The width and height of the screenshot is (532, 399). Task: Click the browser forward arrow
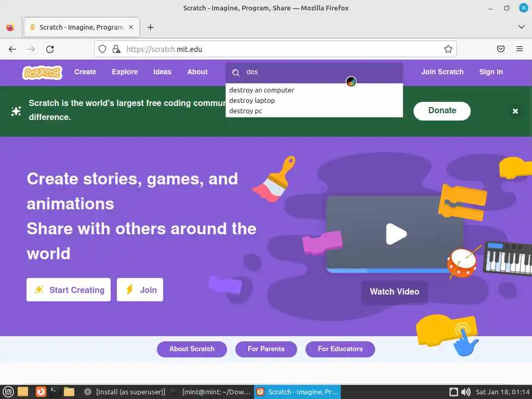coord(31,49)
